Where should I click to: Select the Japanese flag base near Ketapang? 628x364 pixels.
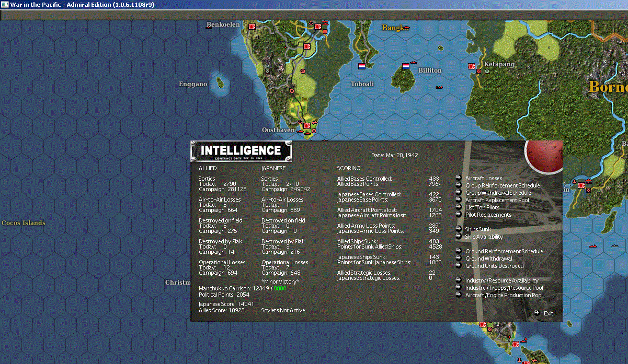471,66
